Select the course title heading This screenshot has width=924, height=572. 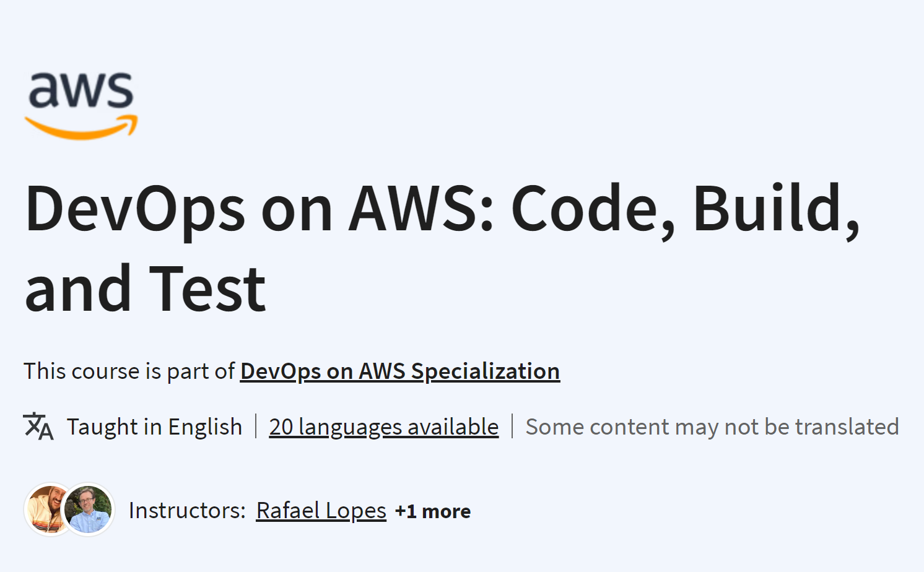coord(443,248)
